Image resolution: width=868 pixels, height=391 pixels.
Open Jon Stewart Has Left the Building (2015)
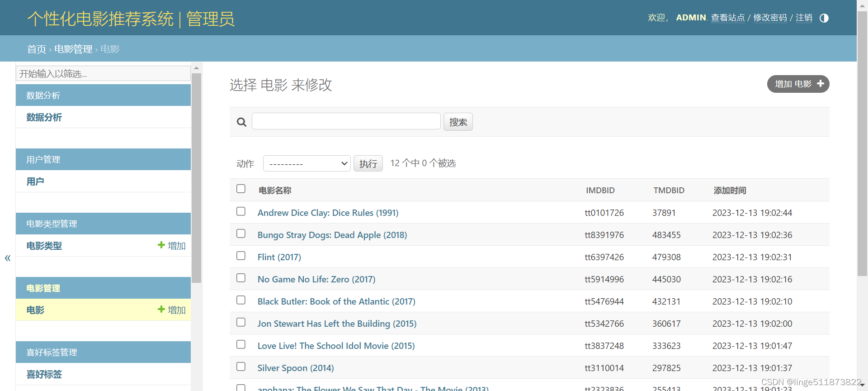click(337, 324)
